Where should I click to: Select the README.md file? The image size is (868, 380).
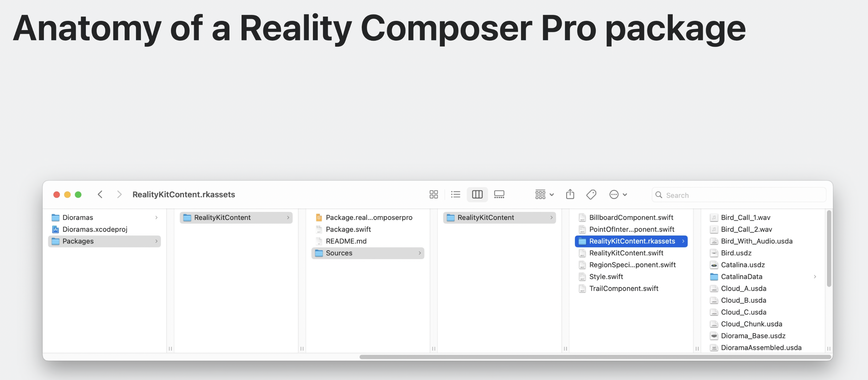coord(346,241)
